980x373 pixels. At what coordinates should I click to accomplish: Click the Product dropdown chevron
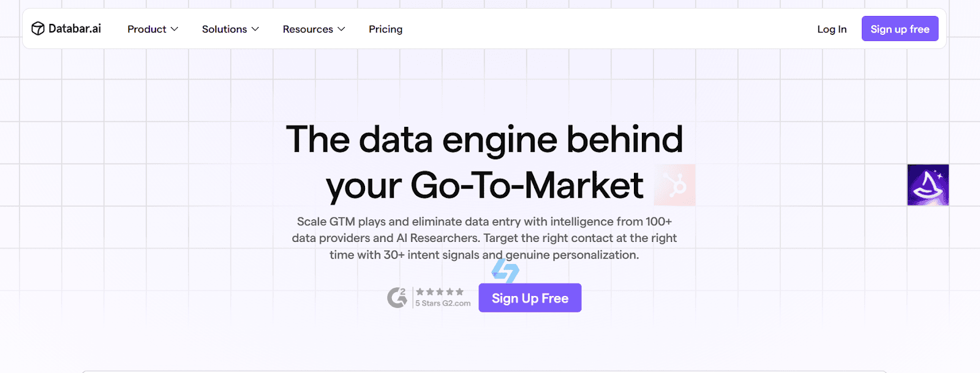176,29
